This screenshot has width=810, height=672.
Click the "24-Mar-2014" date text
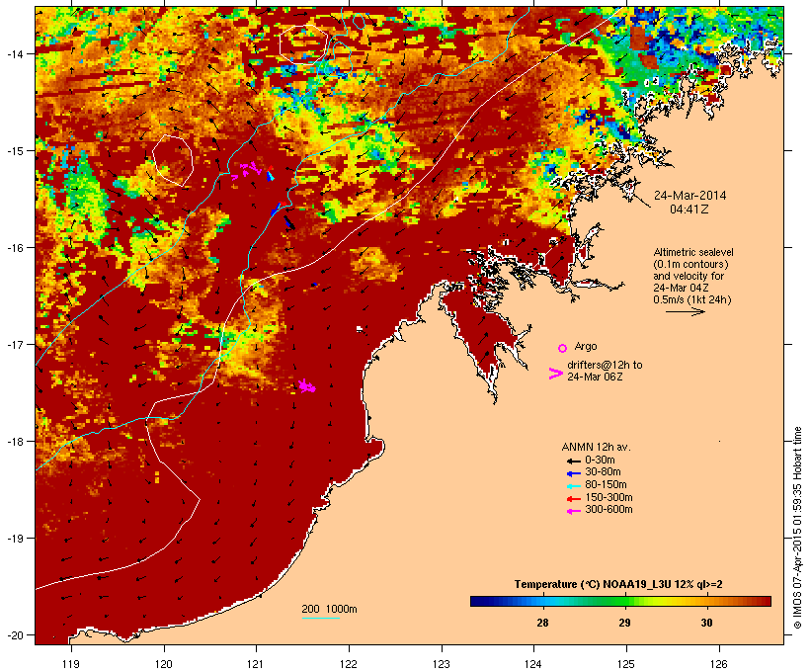(x=689, y=196)
